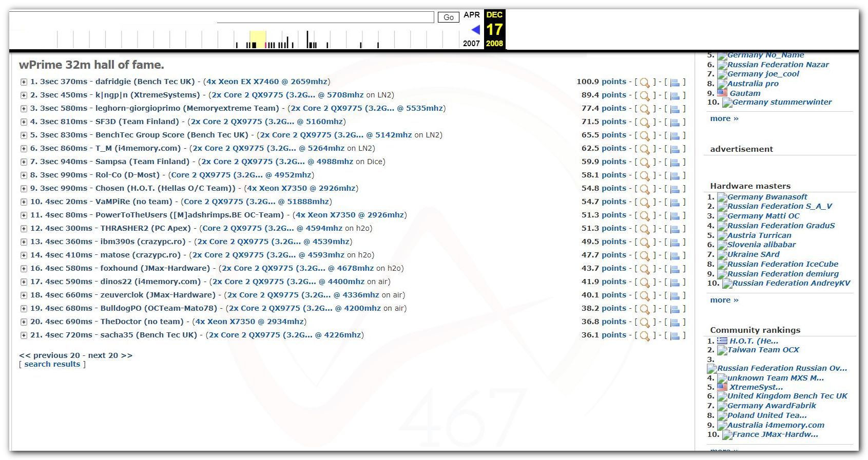Open screenshot icon for matose entry
Image resolution: width=868 pixels, height=460 pixels.
[675, 256]
